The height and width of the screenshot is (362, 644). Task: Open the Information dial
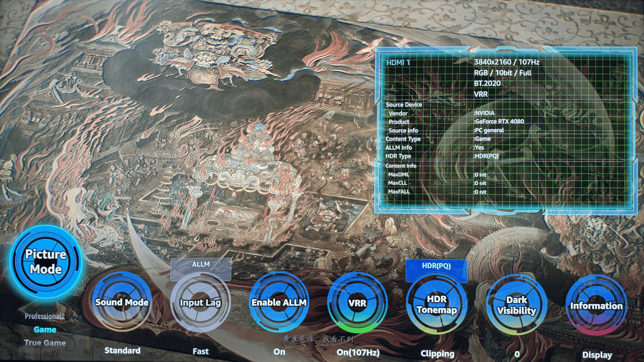pos(596,306)
